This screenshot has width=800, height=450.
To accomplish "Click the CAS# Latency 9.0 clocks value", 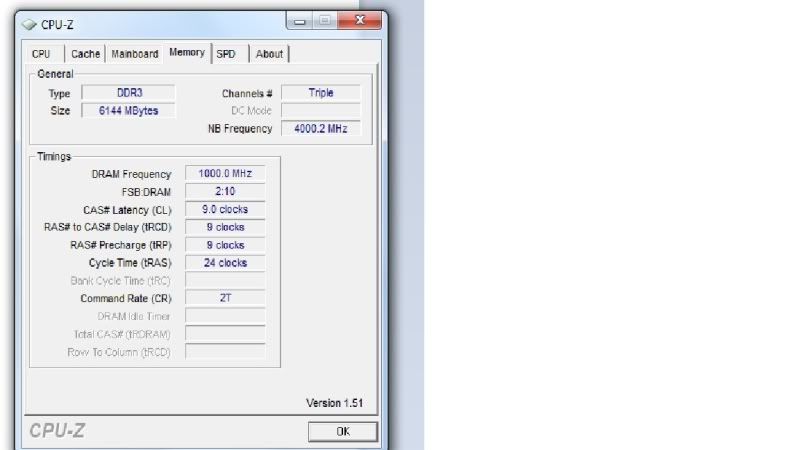I will coord(225,209).
